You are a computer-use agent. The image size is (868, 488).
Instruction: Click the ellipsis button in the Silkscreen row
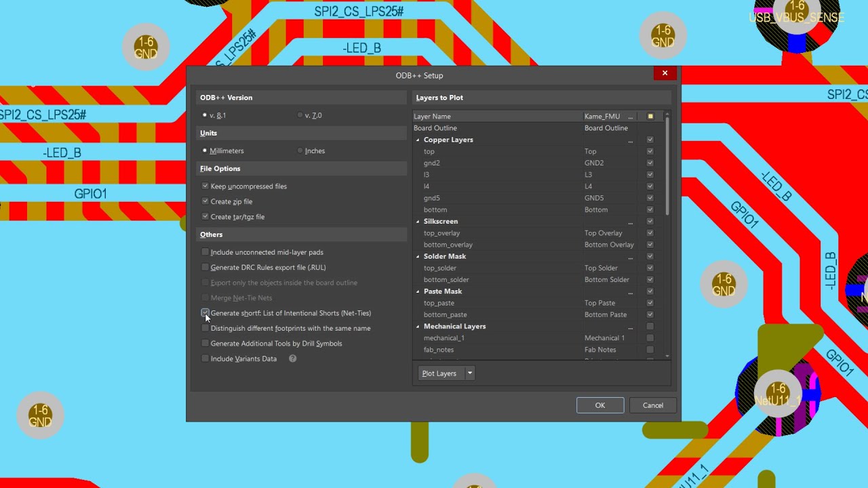[631, 222]
